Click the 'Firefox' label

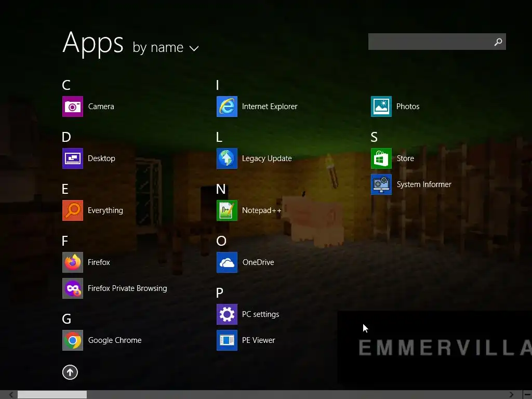(x=99, y=262)
